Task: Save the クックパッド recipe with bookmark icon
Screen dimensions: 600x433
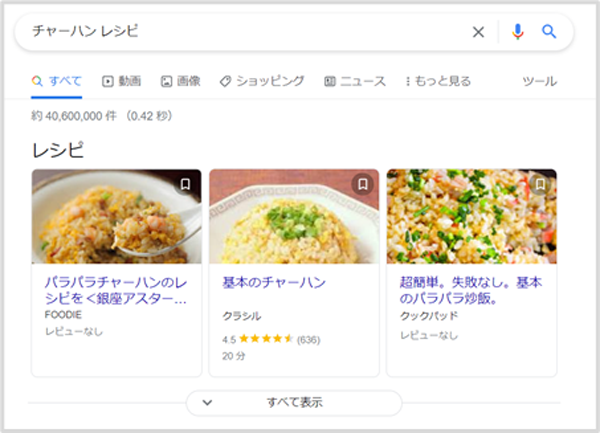Action: point(540,184)
